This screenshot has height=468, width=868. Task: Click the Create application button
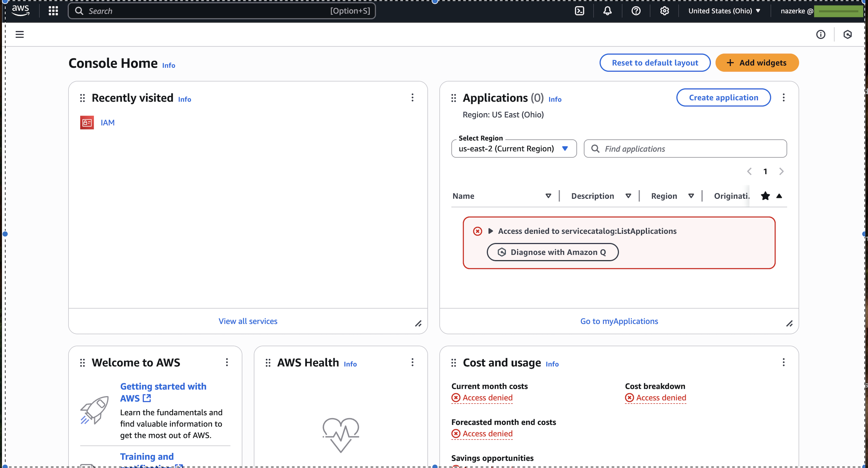point(724,98)
